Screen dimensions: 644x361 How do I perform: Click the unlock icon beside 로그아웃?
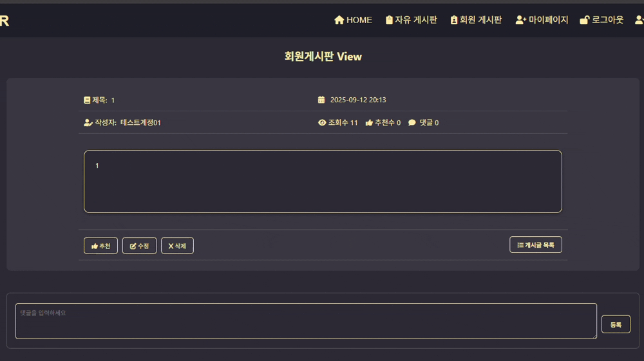(x=585, y=20)
